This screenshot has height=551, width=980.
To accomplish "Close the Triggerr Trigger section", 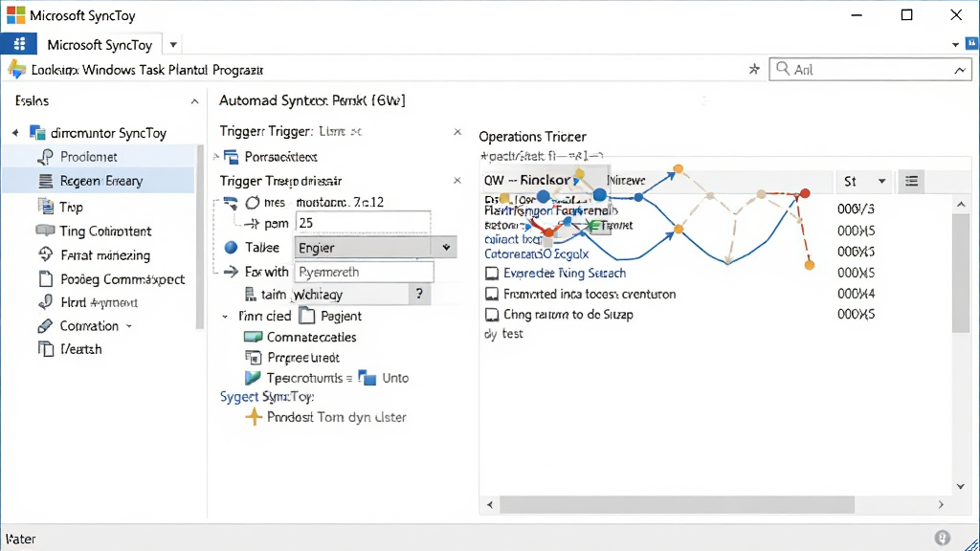I will tap(457, 132).
